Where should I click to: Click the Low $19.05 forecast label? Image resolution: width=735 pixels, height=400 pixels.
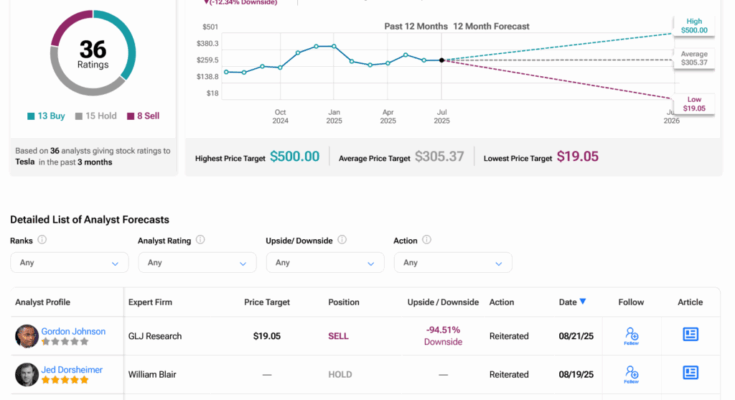[x=694, y=104]
